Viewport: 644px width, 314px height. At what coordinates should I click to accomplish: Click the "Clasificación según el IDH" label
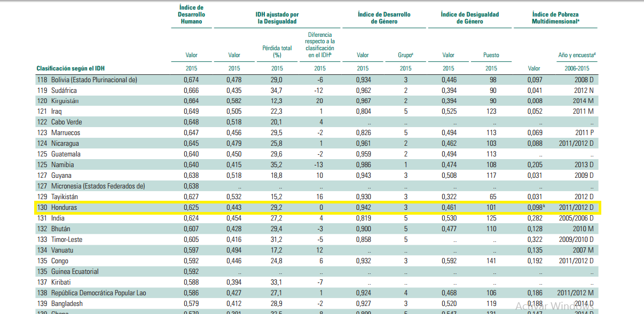coord(70,68)
